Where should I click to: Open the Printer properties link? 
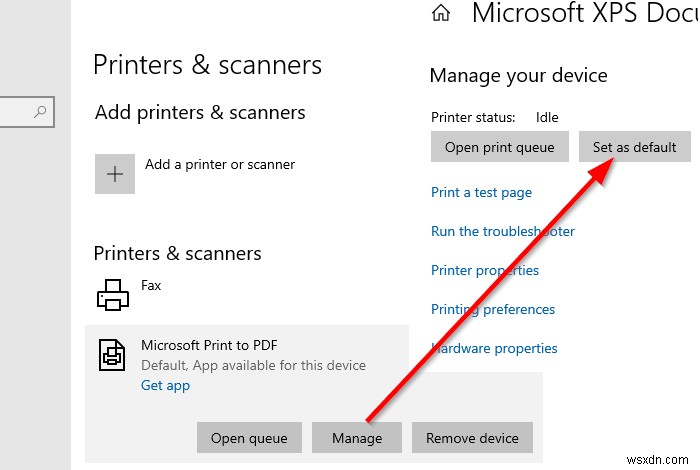[x=484, y=270]
